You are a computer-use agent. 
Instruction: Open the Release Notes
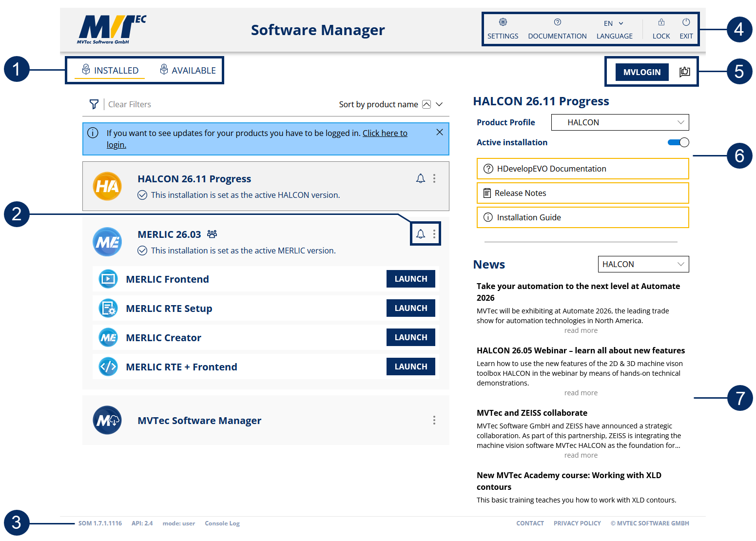click(582, 193)
